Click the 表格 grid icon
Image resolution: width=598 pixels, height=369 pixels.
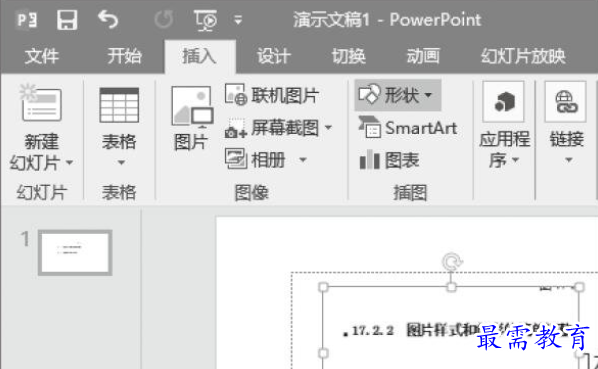pyautogui.click(x=119, y=105)
